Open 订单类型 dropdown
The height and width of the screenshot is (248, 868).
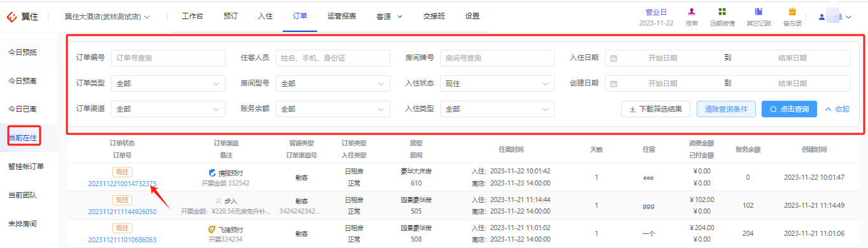click(168, 84)
